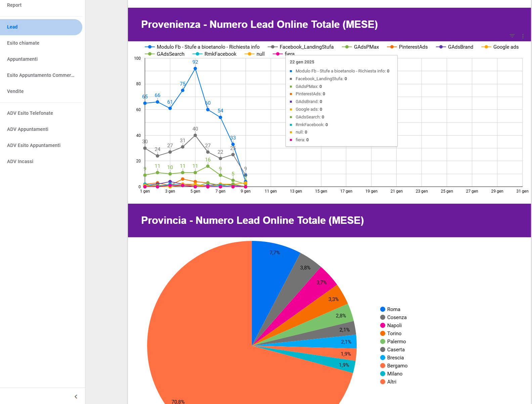Click Napoli in the pie chart legend

point(391,325)
